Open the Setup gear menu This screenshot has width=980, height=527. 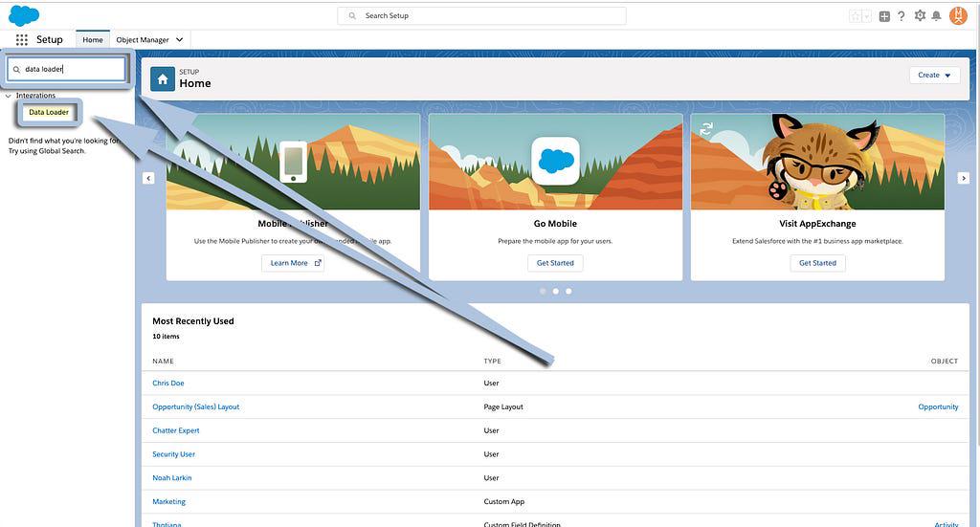click(920, 16)
